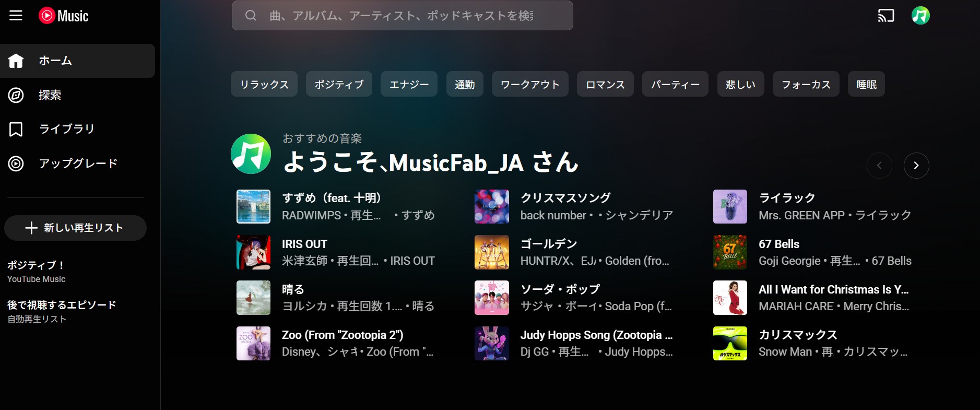Open アップグレード in the sidebar
Screen dimensions: 980x410
[77, 163]
